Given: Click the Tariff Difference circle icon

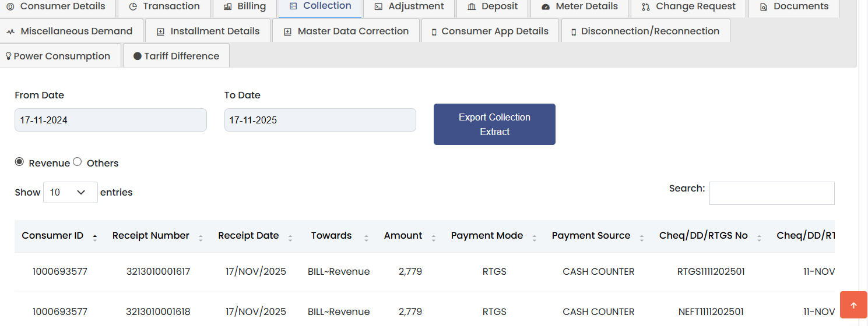Looking at the screenshot, I should 138,56.
